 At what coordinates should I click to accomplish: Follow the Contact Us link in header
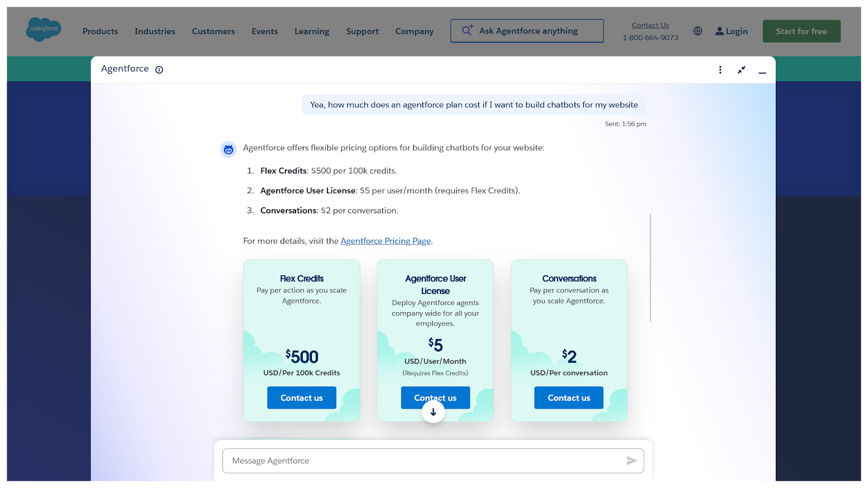point(650,26)
